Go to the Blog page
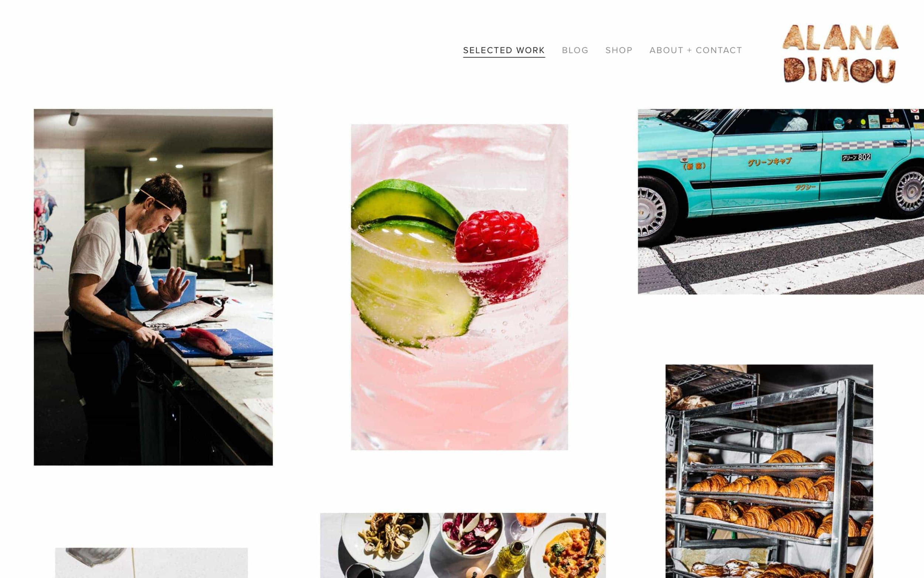The height and width of the screenshot is (578, 924). point(575,50)
